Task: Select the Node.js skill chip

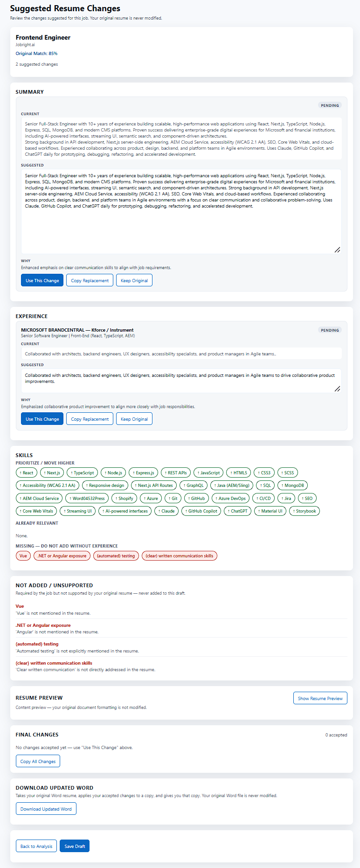Action: point(113,472)
